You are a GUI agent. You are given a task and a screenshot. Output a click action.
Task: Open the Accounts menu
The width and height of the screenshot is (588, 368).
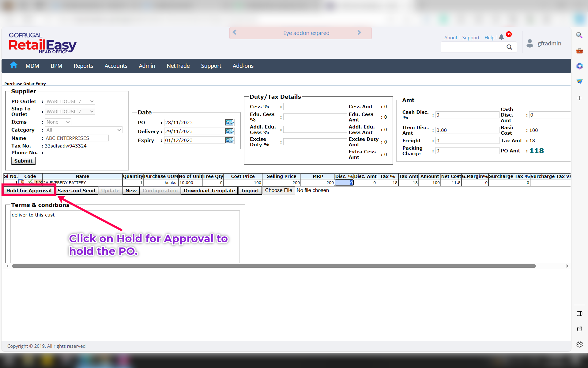point(116,66)
